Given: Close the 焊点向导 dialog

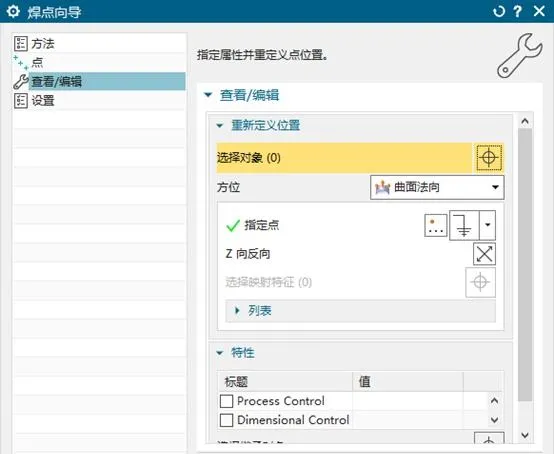Looking at the screenshot, I should (539, 11).
